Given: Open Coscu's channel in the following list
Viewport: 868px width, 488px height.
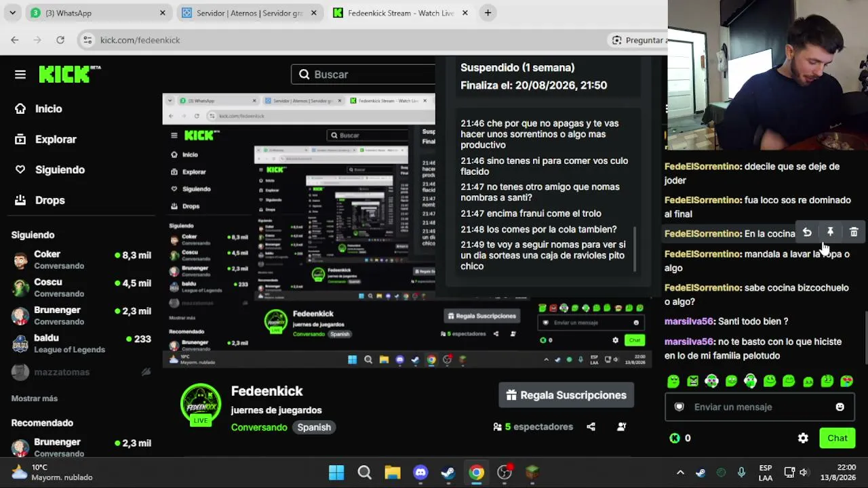Looking at the screenshot, I should coord(81,287).
